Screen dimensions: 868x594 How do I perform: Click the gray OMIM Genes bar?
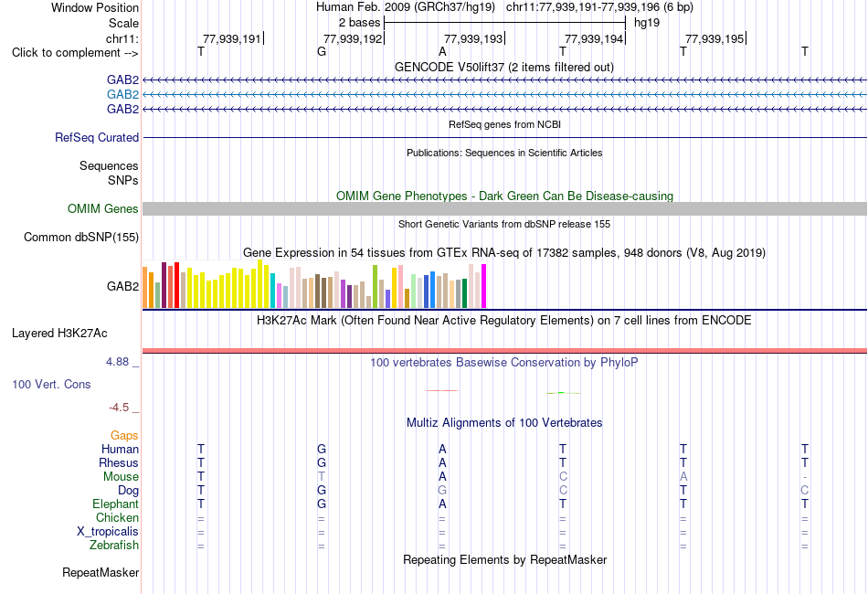pyautogui.click(x=504, y=208)
